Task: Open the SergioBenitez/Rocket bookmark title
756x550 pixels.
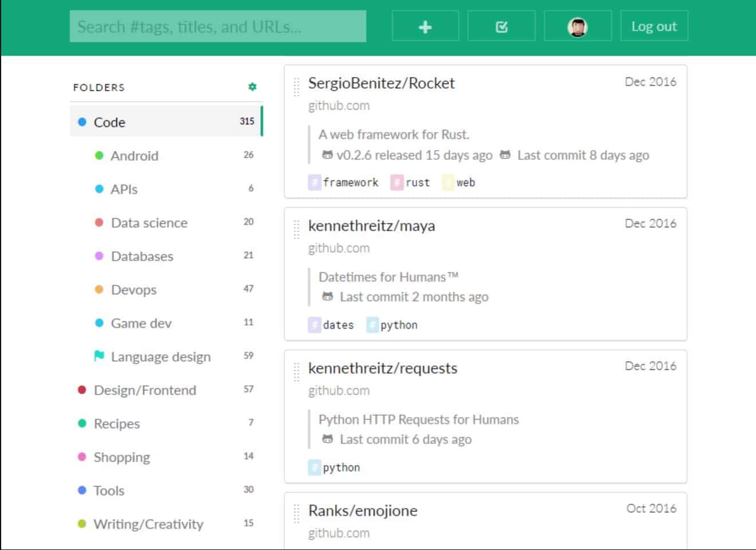Action: click(381, 83)
